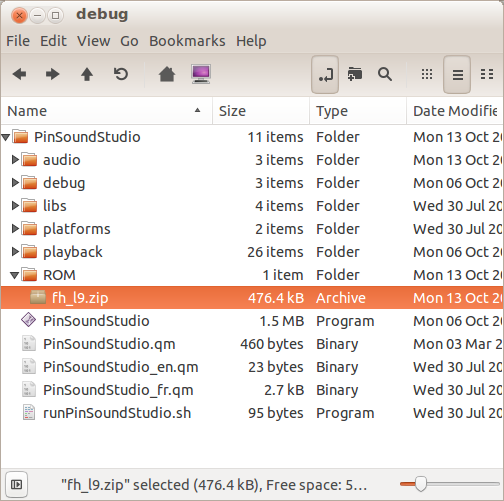Image resolution: width=504 pixels, height=501 pixels.
Task: Select the fh_l9.zip file name
Action: pyautogui.click(x=80, y=298)
